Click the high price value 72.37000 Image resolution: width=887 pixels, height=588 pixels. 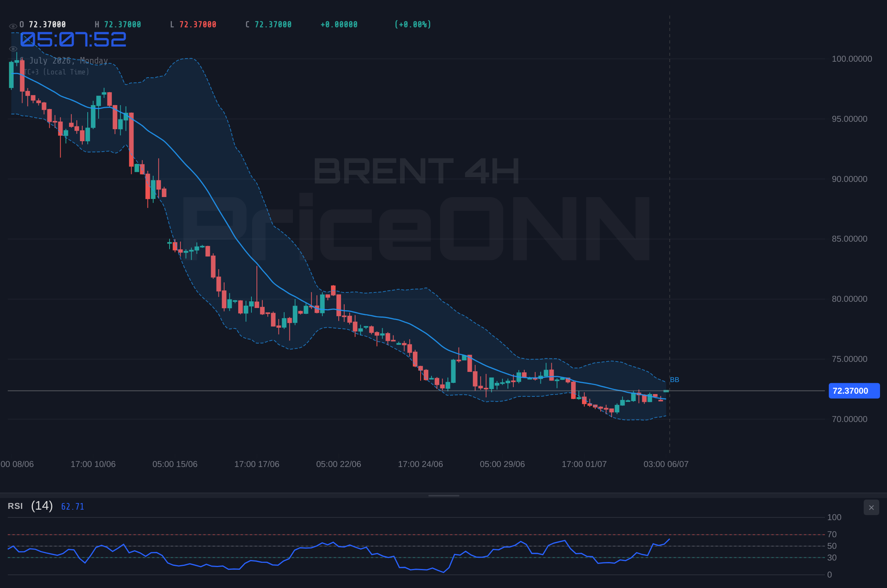(123, 24)
